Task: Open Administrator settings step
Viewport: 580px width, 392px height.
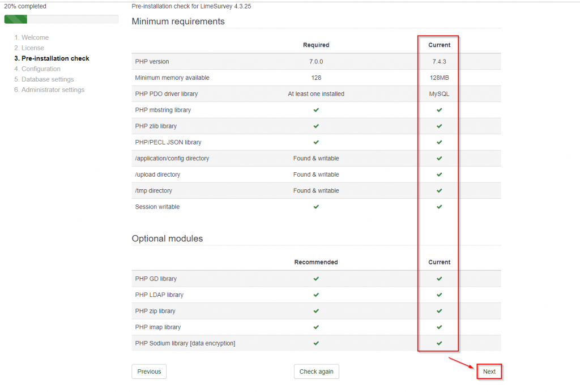Action: coord(49,90)
